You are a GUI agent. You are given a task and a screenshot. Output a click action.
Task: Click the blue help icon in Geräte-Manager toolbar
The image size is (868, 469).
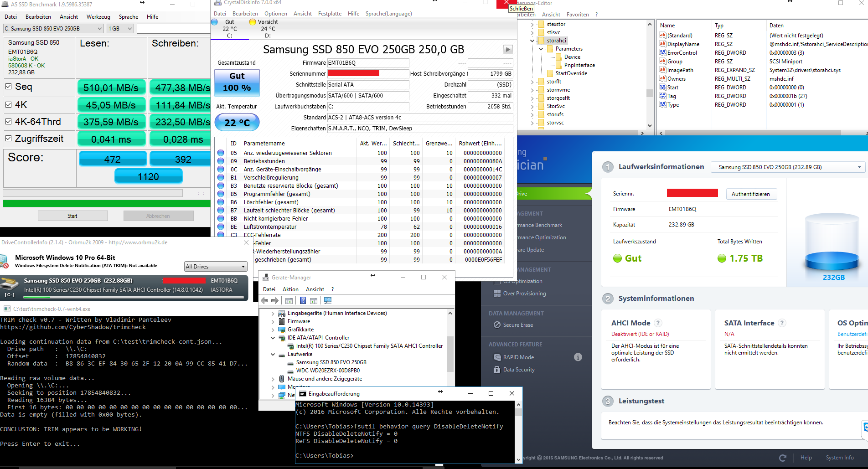[x=303, y=301]
